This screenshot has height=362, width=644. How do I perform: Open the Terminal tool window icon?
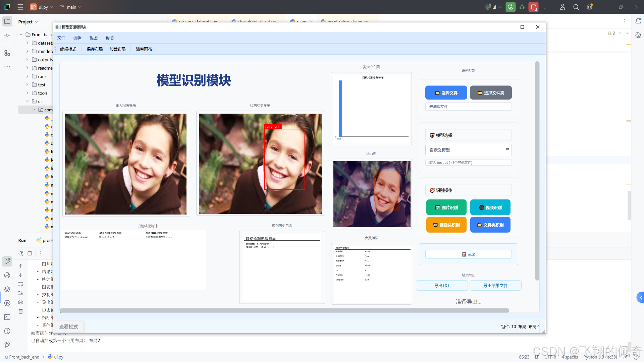7,317
